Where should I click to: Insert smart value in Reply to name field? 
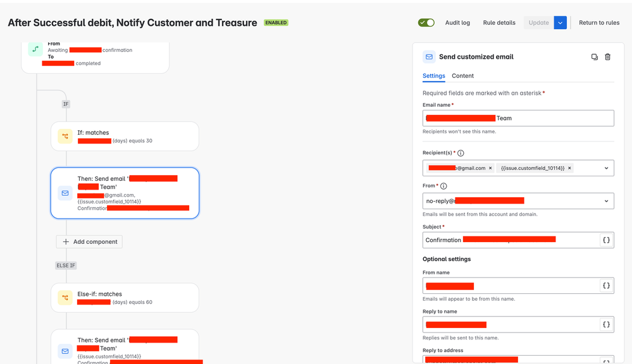coord(606,325)
